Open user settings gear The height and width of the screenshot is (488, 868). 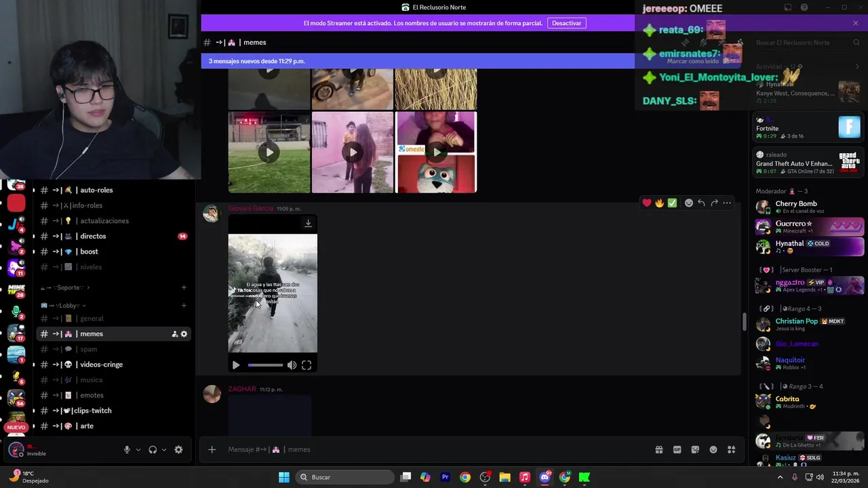coord(178,449)
